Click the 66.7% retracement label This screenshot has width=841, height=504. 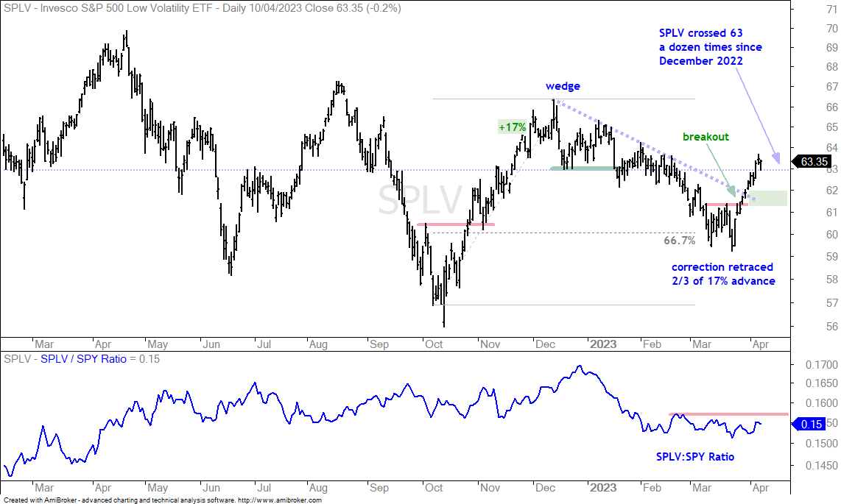(679, 241)
